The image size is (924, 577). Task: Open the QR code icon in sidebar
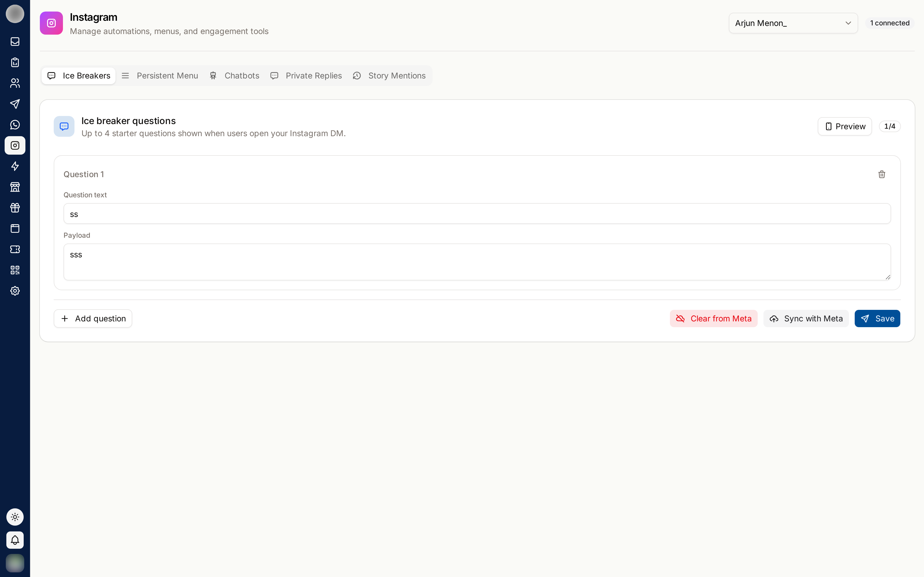coord(15,270)
